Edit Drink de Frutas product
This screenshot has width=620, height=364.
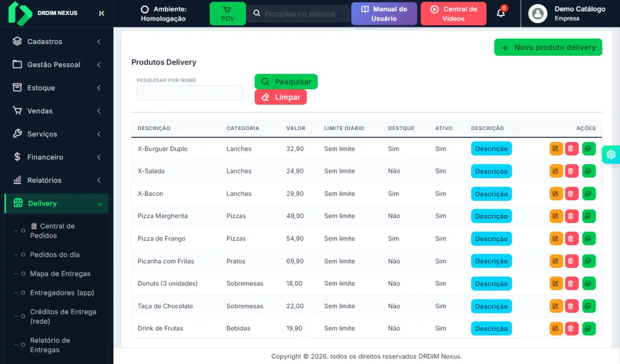click(x=556, y=328)
